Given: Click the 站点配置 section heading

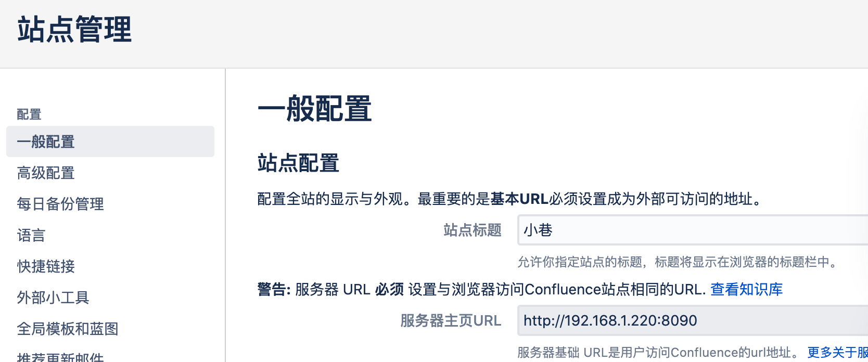Looking at the screenshot, I should click(298, 163).
